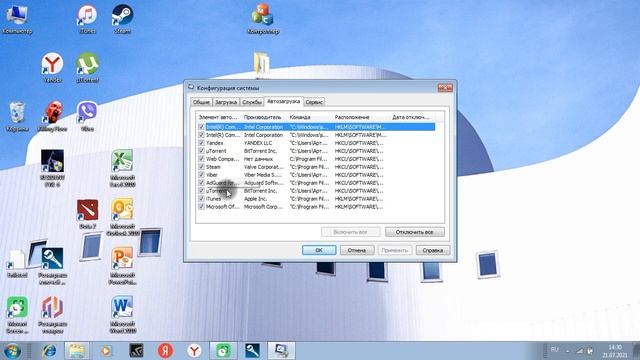
Task: Uncheck the iTunes startup item checkbox
Action: [x=201, y=199]
